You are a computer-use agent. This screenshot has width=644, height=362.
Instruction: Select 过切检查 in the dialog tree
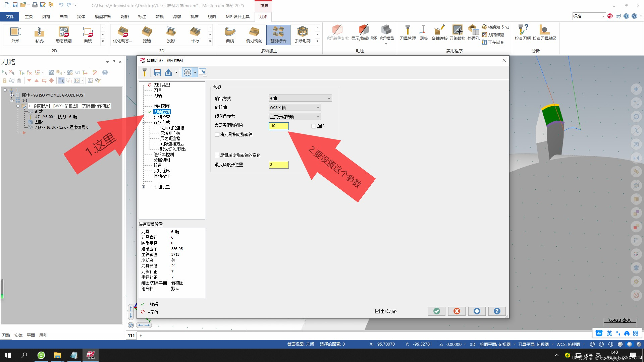click(162, 117)
